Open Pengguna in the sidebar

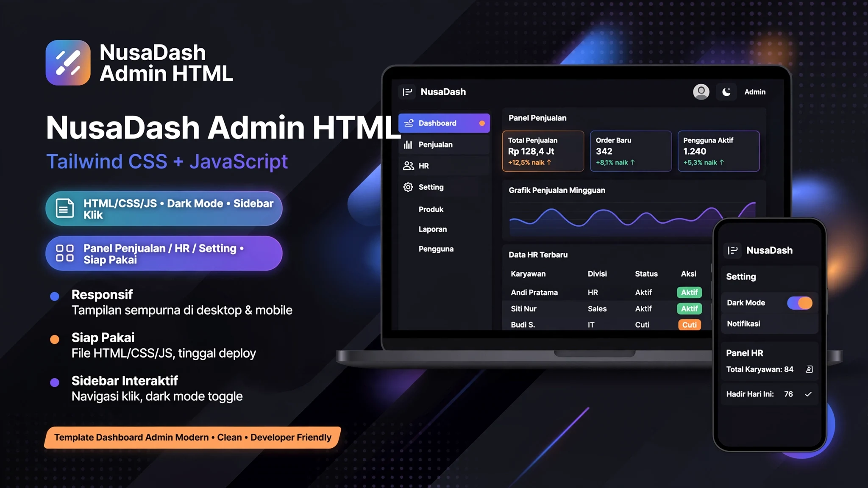click(436, 249)
